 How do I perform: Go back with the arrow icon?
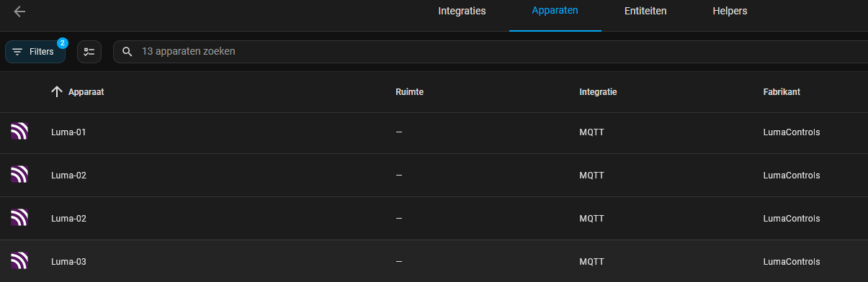19,12
